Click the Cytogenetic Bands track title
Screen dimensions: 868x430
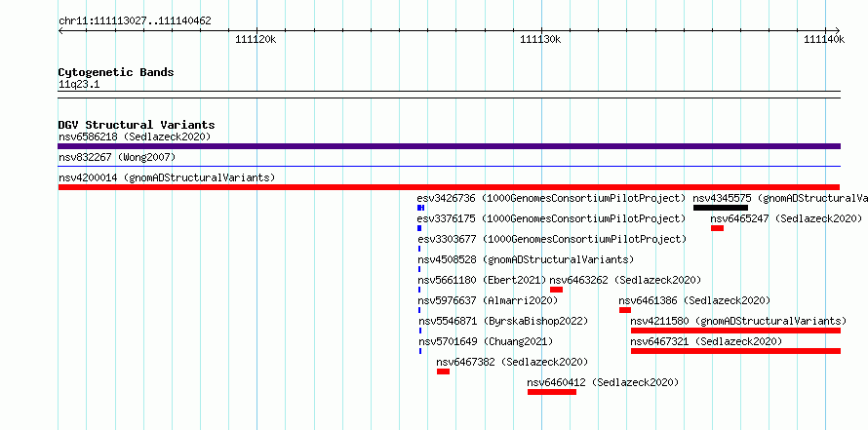tap(116, 72)
